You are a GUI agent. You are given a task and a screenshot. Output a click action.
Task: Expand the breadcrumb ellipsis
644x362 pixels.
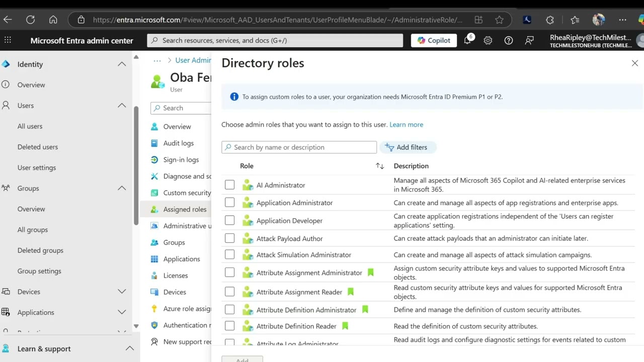[157, 60]
